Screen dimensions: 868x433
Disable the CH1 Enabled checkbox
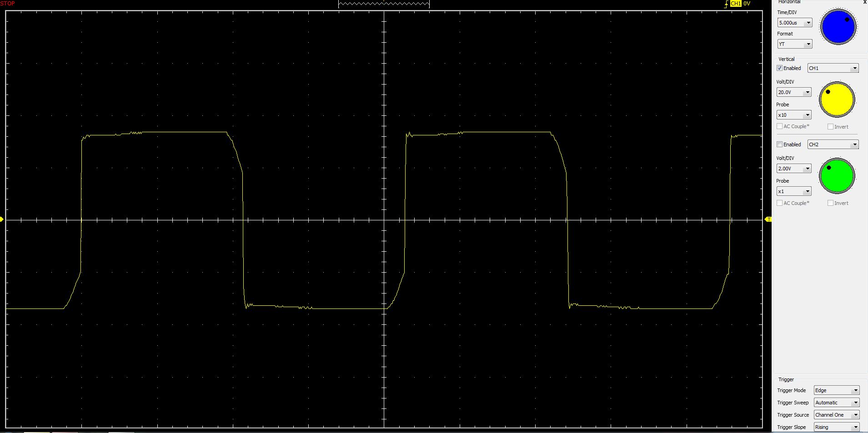point(780,68)
